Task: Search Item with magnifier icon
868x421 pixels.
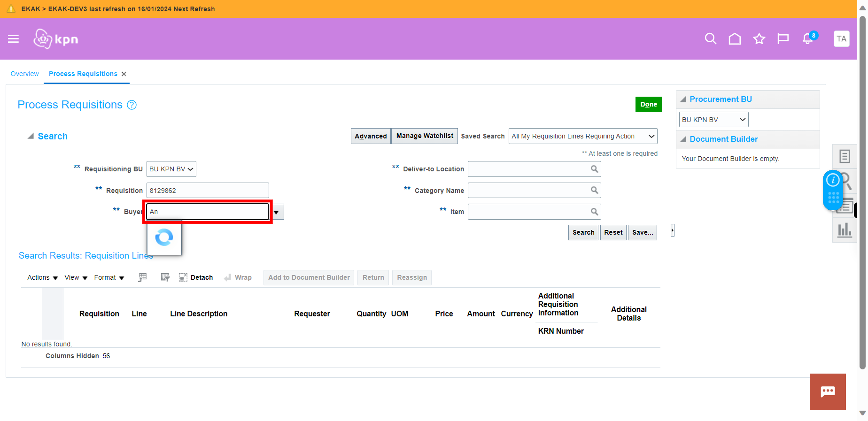Action: pos(594,212)
